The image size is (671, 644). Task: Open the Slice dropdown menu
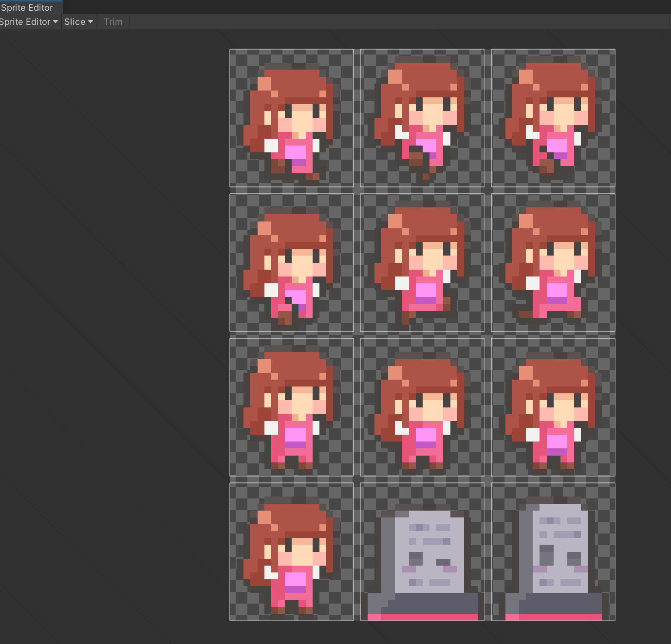(79, 22)
